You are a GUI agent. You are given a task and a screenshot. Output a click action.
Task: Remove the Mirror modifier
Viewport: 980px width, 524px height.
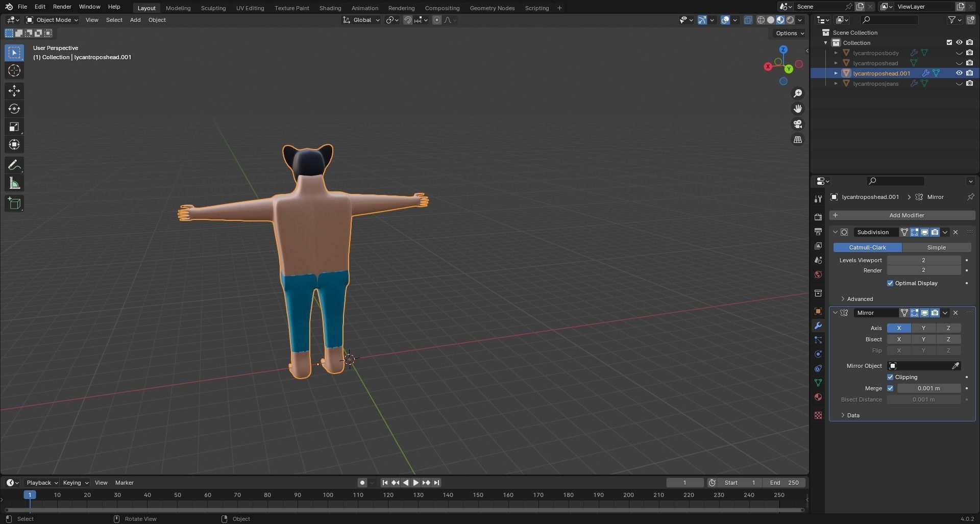(x=955, y=313)
